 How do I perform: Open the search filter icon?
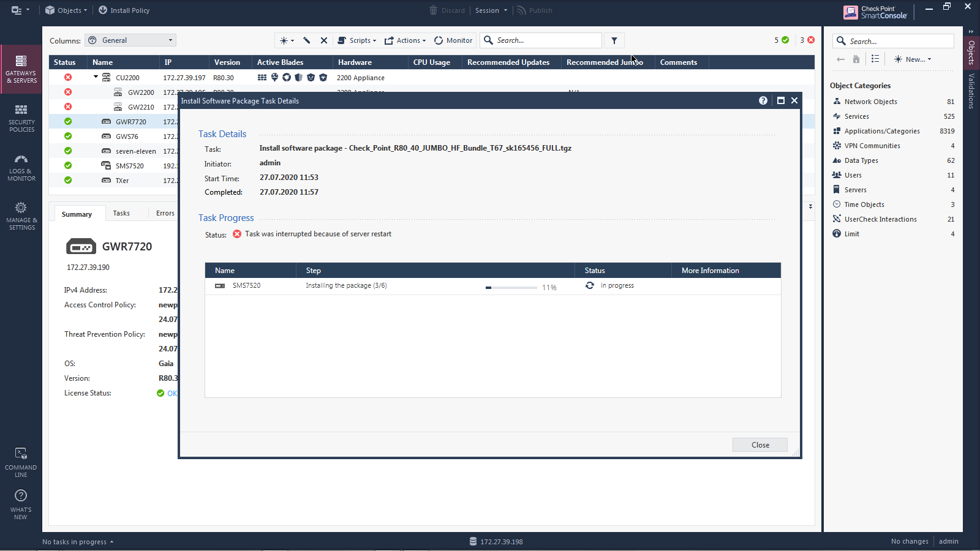pos(614,40)
